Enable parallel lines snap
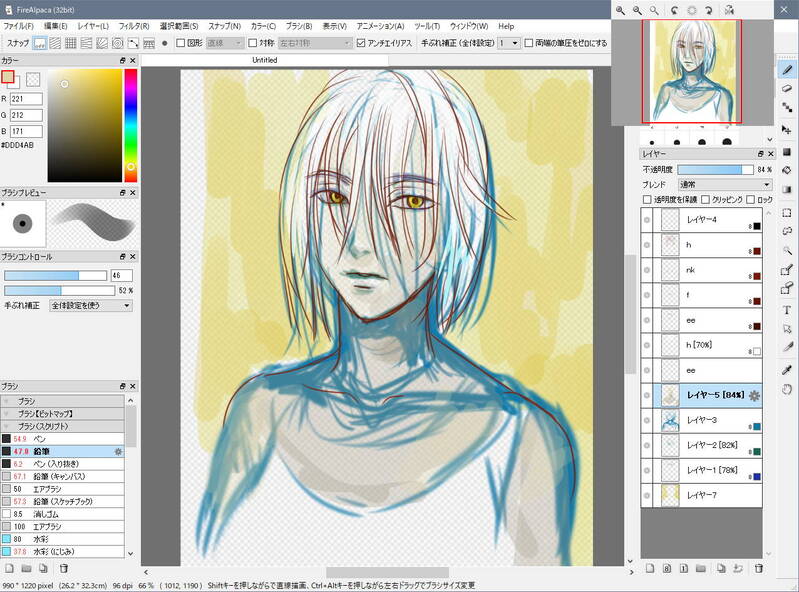Viewport: 799px width, 592px height. [x=55, y=43]
